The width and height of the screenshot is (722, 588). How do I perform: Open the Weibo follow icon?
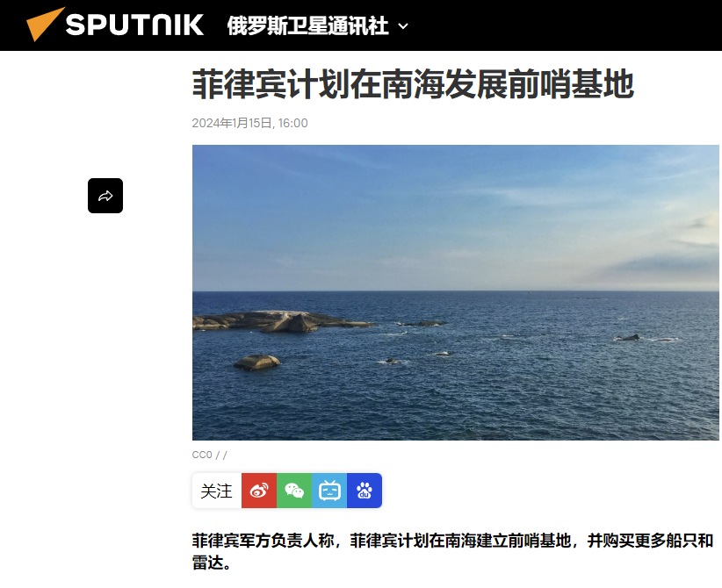pos(259,491)
